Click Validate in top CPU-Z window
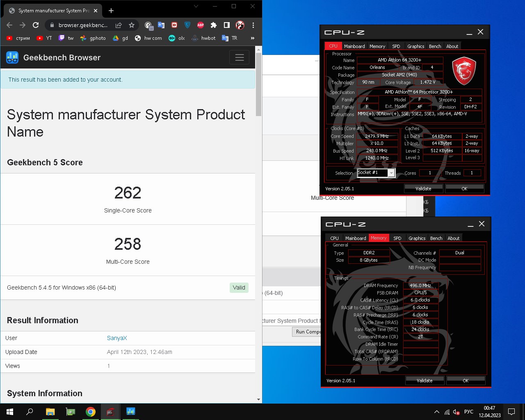This screenshot has width=525, height=420. pyautogui.click(x=423, y=189)
